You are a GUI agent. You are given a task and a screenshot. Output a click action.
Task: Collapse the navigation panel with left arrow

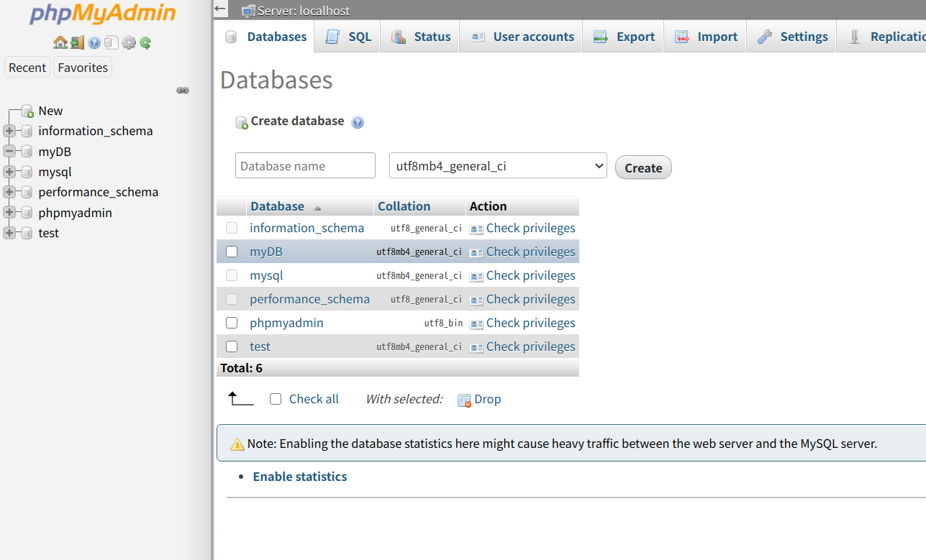click(219, 9)
